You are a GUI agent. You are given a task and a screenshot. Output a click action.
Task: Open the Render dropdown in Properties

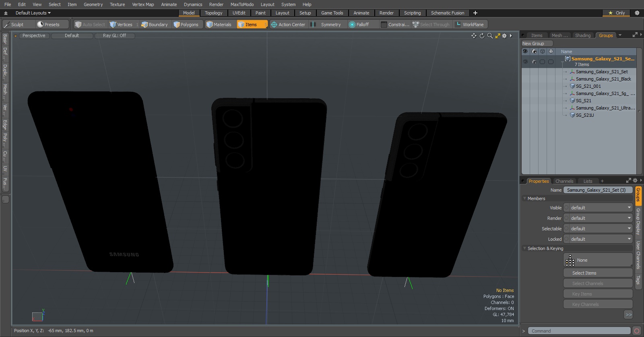[x=598, y=218]
